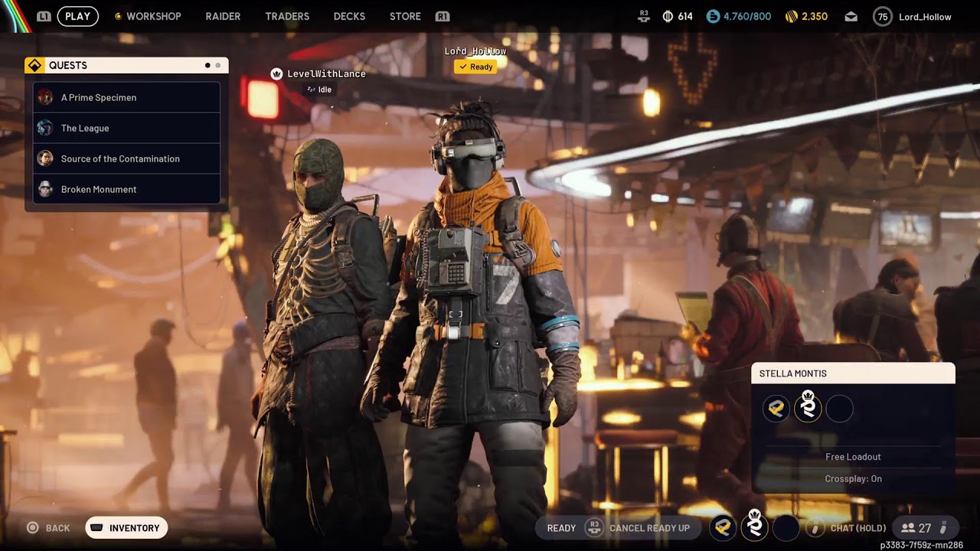Click crowned squad leader icon in bottom bar
This screenshot has width=980, height=551.
[754, 525]
